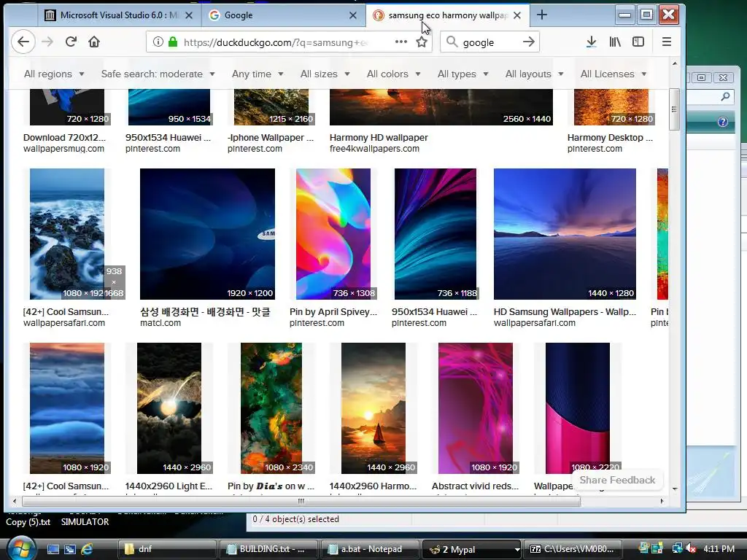Open Abstract vivid reds result link
The height and width of the screenshot is (560, 747).
[475, 486]
